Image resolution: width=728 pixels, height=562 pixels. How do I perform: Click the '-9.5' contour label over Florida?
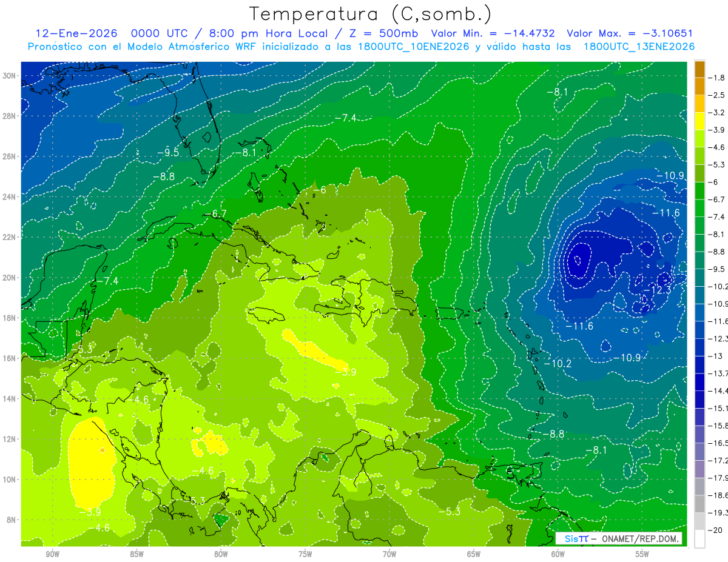point(168,152)
